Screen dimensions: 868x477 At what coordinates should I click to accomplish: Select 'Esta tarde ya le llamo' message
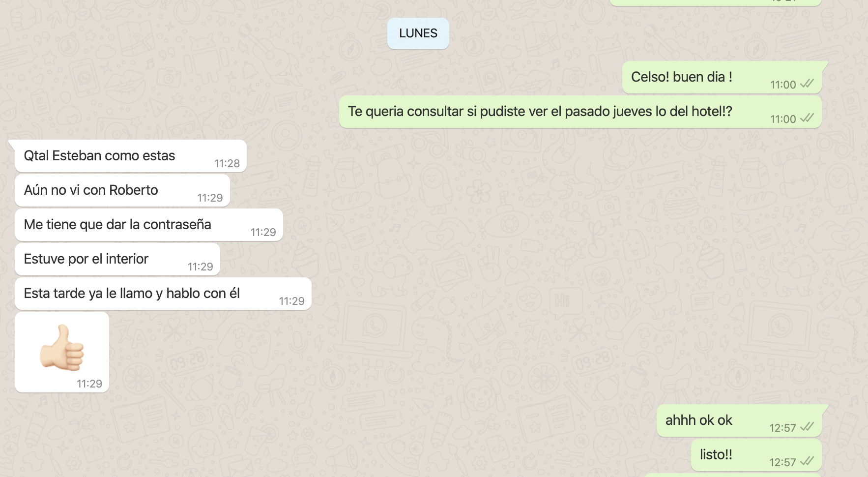pyautogui.click(x=163, y=294)
